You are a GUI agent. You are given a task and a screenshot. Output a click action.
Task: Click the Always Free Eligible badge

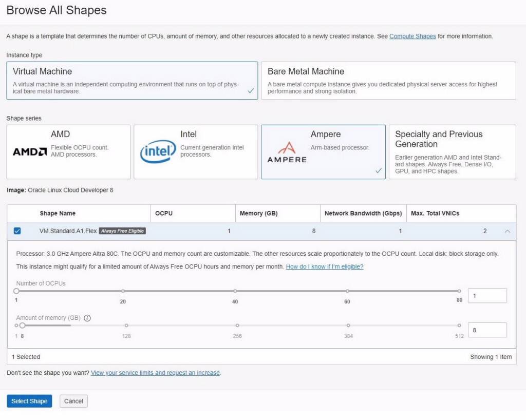(123, 231)
